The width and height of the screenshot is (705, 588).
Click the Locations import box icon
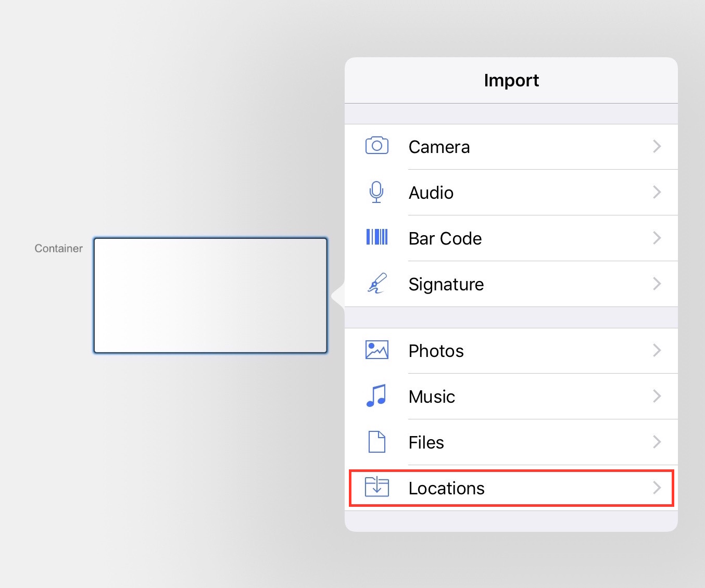click(376, 488)
